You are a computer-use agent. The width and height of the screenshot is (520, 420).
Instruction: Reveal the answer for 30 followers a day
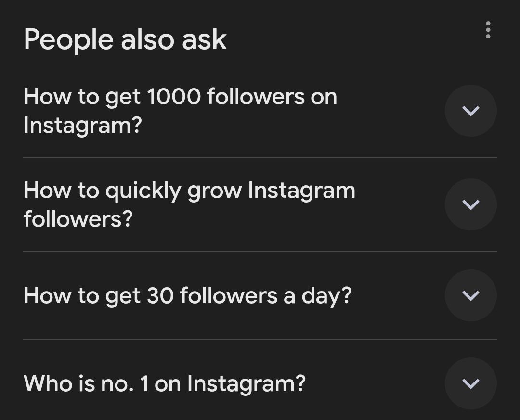(470, 295)
